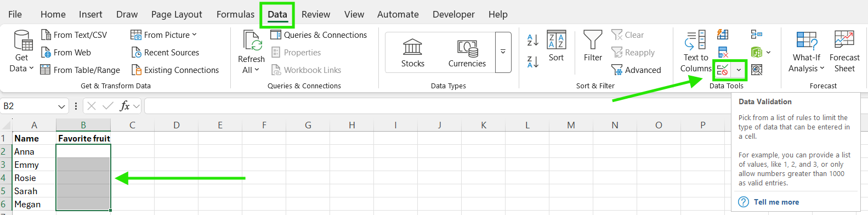Click the Insert Function fx button
Viewport: 868px width, 215px height.
pyautogui.click(x=125, y=106)
